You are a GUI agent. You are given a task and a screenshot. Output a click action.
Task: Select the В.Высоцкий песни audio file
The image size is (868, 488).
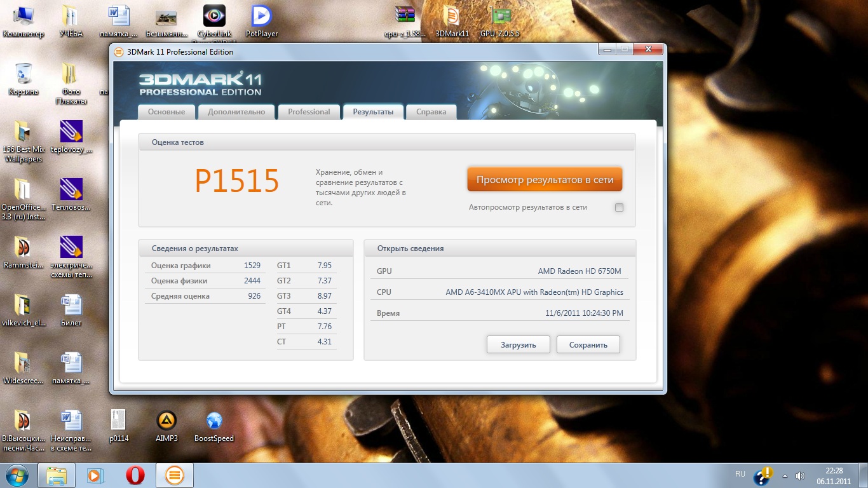tap(24, 430)
